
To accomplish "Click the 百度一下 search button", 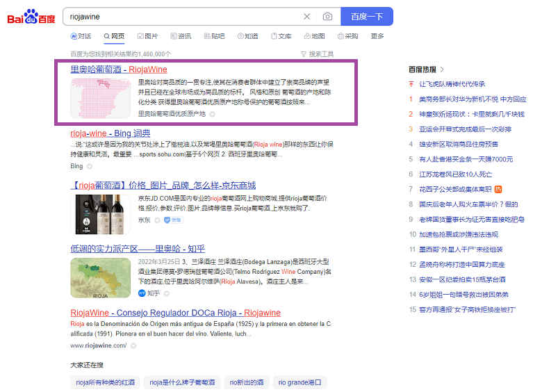I will click(367, 16).
